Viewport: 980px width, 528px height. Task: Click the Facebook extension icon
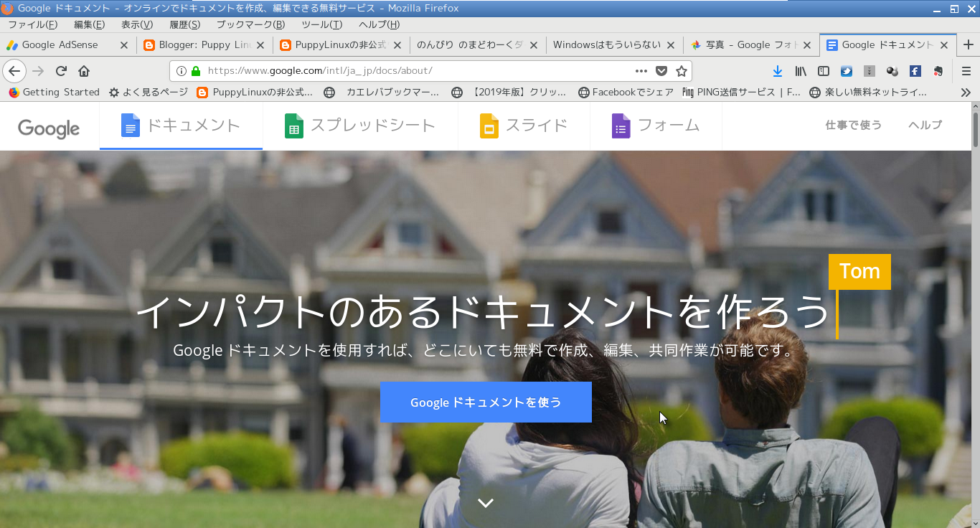click(x=915, y=71)
